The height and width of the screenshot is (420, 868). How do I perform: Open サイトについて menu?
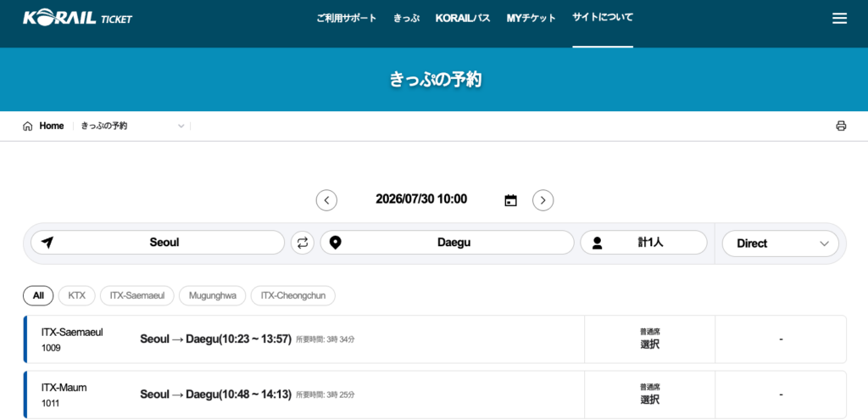pyautogui.click(x=603, y=17)
